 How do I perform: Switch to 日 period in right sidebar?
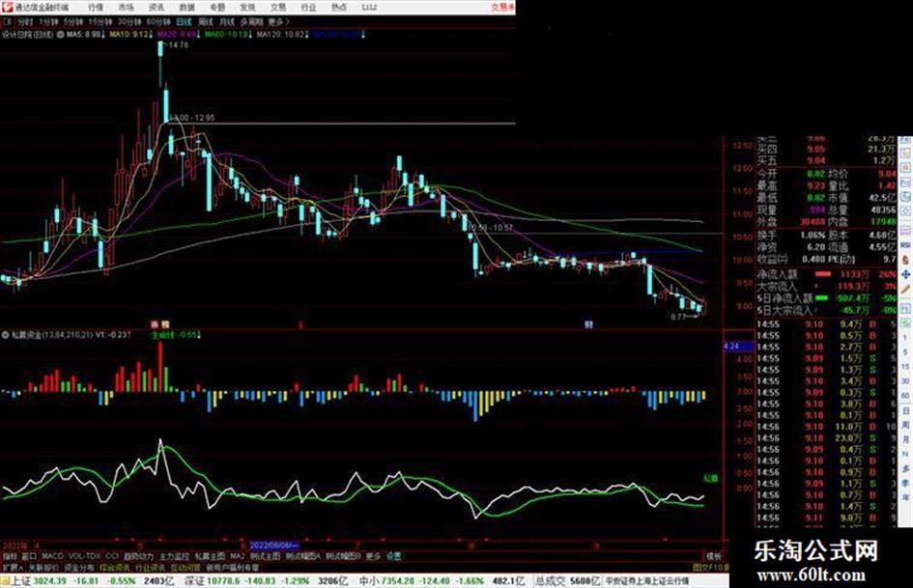[905, 411]
